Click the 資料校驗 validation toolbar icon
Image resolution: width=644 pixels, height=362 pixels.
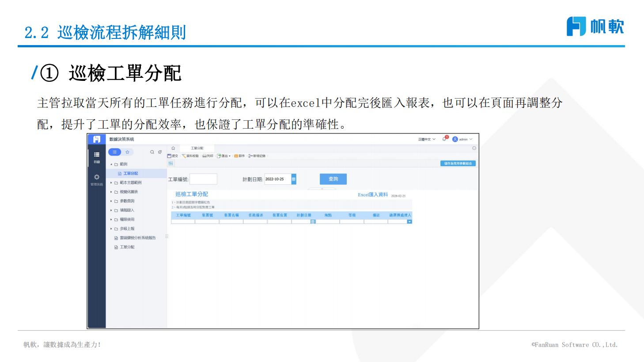click(x=184, y=156)
